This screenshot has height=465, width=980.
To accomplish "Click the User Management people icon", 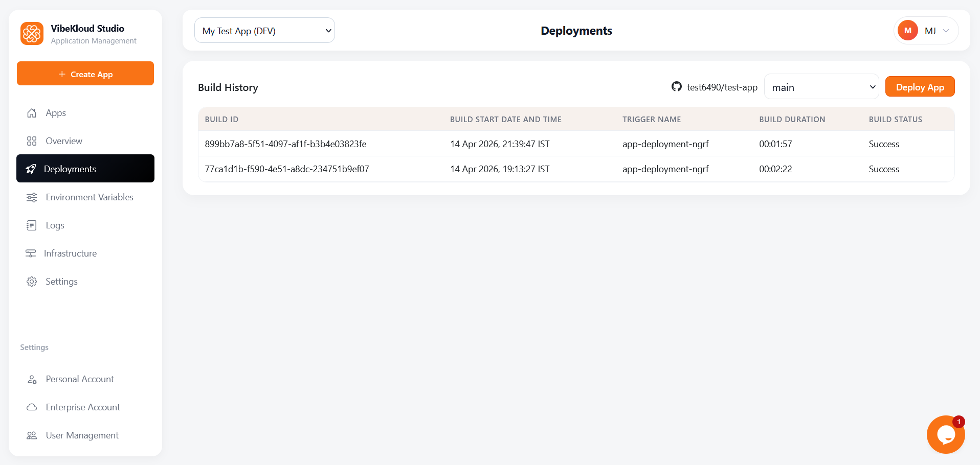I will 32,435.
